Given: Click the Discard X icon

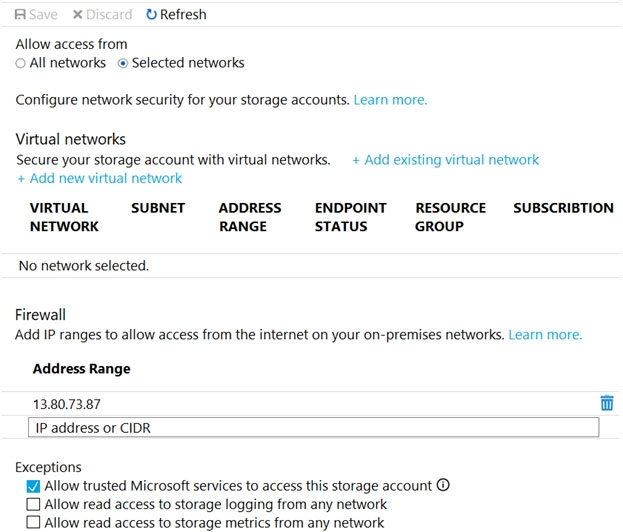Looking at the screenshot, I should point(78,15).
